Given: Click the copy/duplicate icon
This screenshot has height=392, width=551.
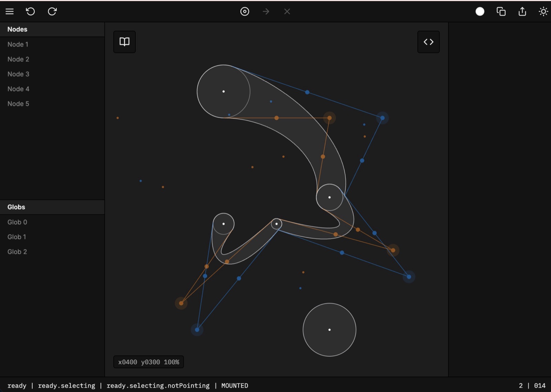Looking at the screenshot, I should pyautogui.click(x=501, y=11).
